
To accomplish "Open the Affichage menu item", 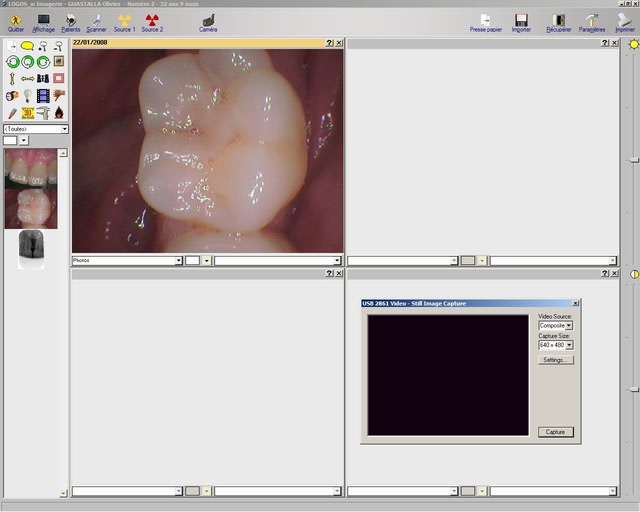I will pos(43,20).
